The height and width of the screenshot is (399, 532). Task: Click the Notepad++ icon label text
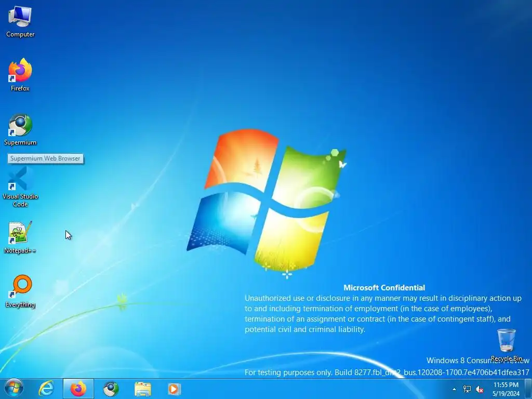[x=20, y=251]
